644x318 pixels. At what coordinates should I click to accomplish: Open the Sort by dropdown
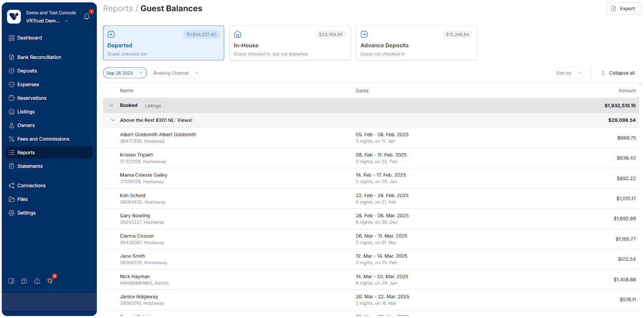568,73
